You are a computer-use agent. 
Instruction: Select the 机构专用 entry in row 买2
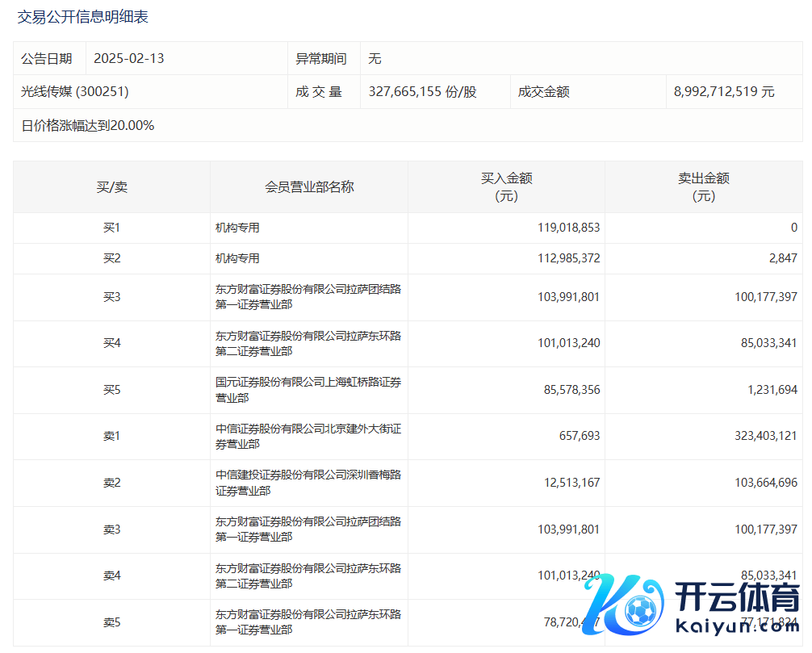(237, 259)
